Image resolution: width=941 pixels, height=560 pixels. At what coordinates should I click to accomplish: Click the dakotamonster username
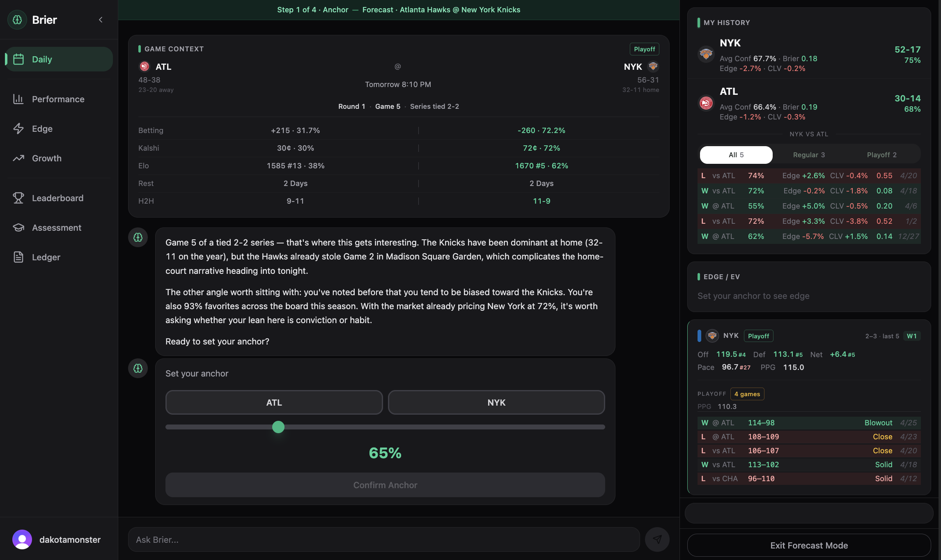pyautogui.click(x=70, y=539)
